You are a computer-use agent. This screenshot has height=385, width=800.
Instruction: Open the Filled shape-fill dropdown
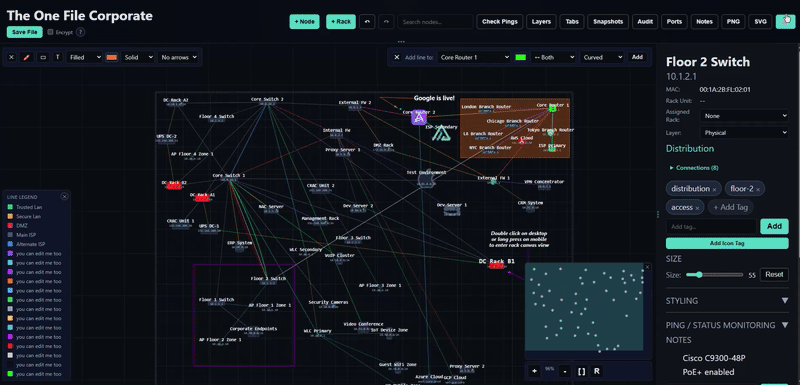pos(84,58)
